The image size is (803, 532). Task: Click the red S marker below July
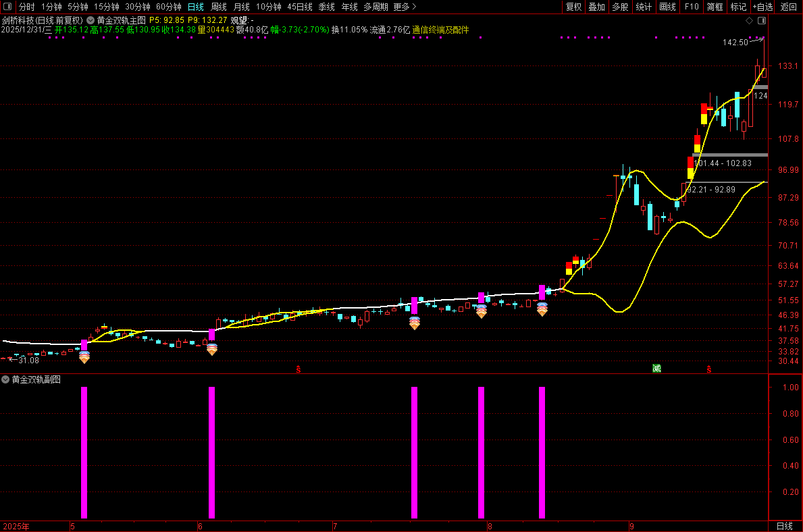299,369
